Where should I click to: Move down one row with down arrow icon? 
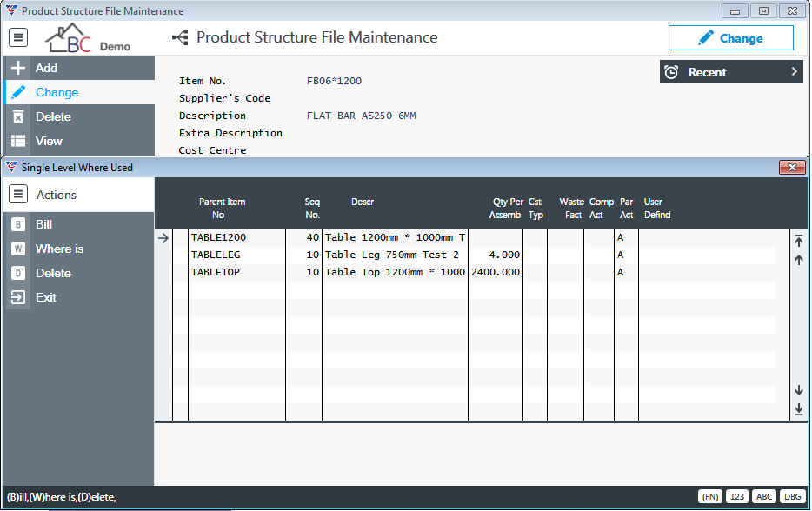(x=799, y=390)
